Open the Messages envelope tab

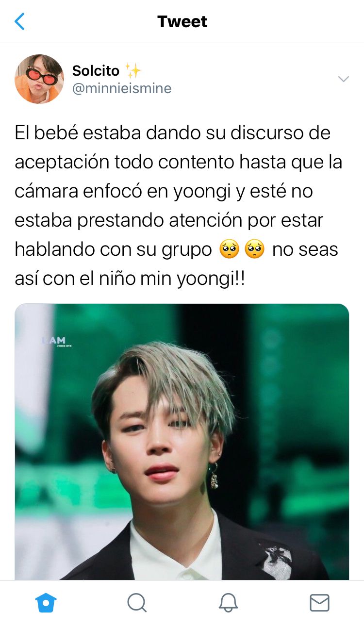point(319,603)
